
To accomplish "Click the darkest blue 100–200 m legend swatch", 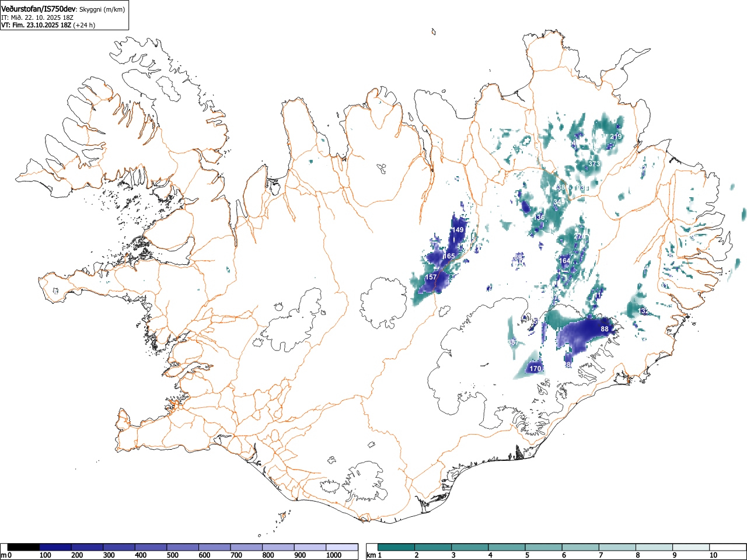I will pos(55,547).
